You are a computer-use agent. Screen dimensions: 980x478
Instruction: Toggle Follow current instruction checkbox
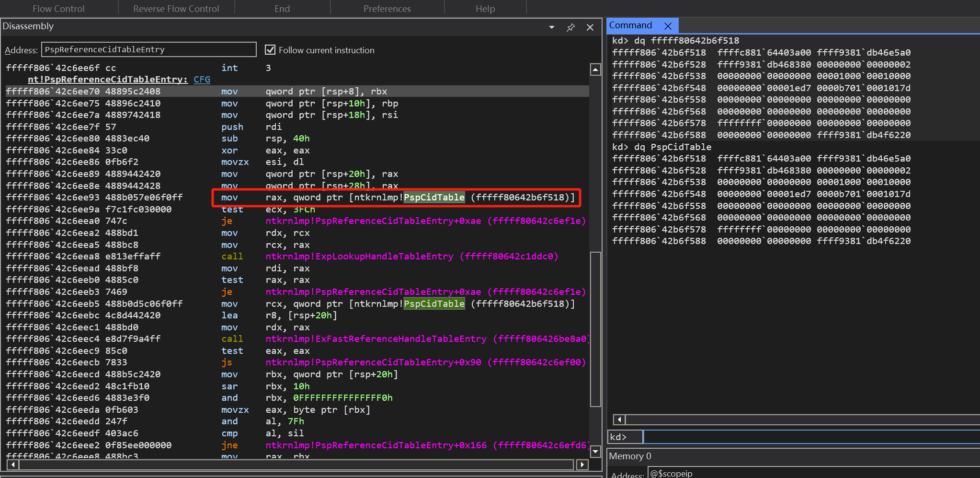(x=270, y=50)
